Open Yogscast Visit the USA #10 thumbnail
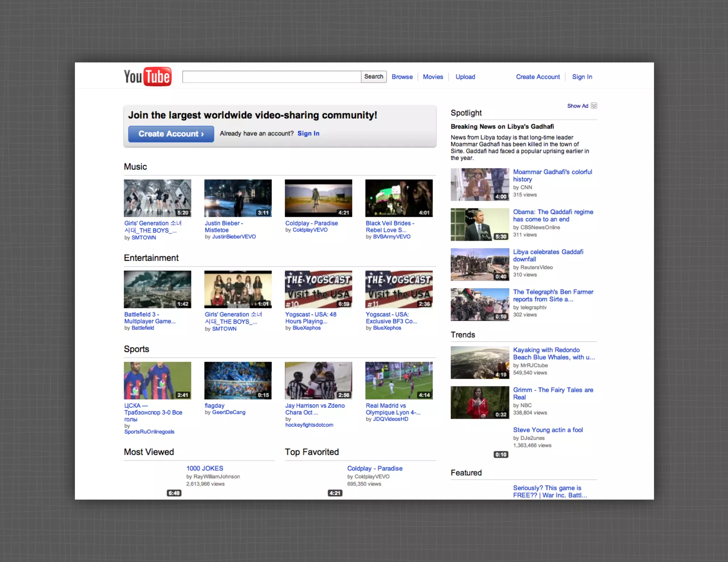The image size is (728, 562). 318,289
